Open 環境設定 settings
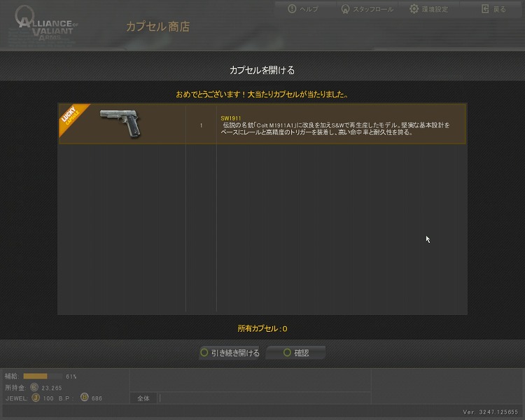 pyautogui.click(x=435, y=9)
